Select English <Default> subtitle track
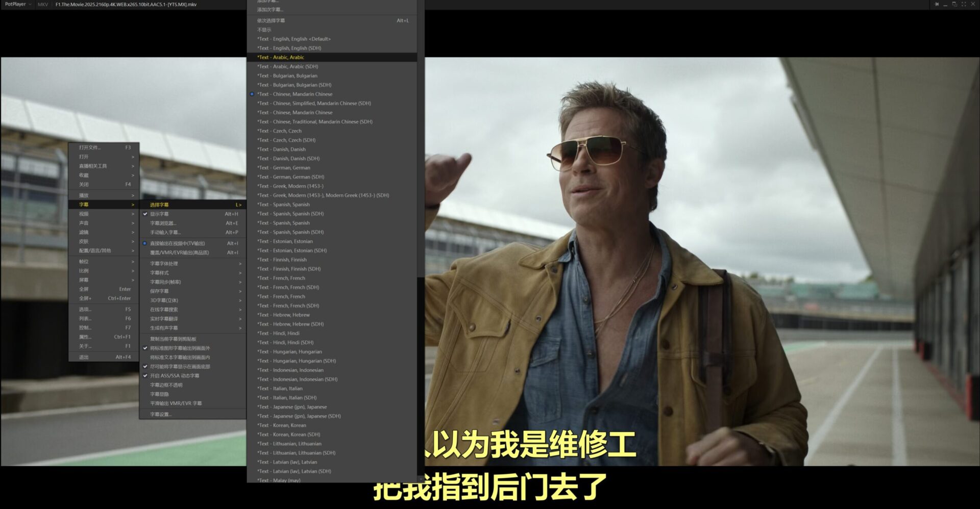 pos(332,39)
